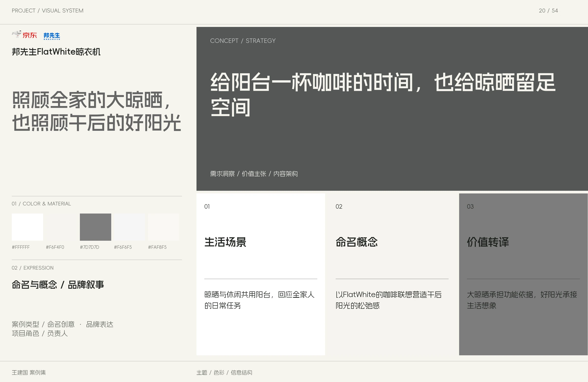Choose the #F6F6F5 color swatch

129,227
